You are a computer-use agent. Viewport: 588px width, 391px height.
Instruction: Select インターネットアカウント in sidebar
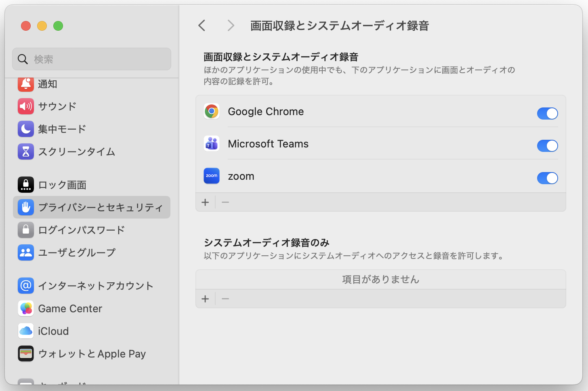pos(92,286)
